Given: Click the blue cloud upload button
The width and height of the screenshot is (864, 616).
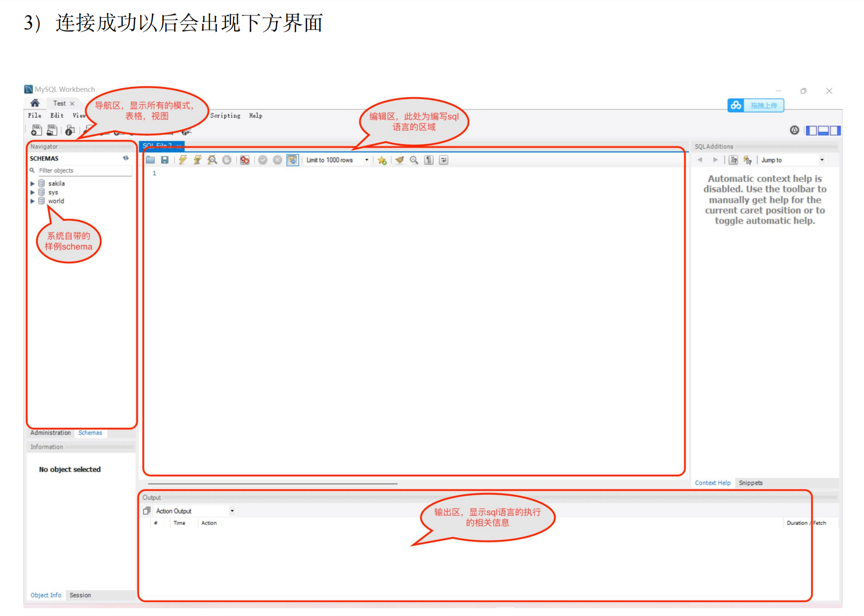Looking at the screenshot, I should (756, 105).
